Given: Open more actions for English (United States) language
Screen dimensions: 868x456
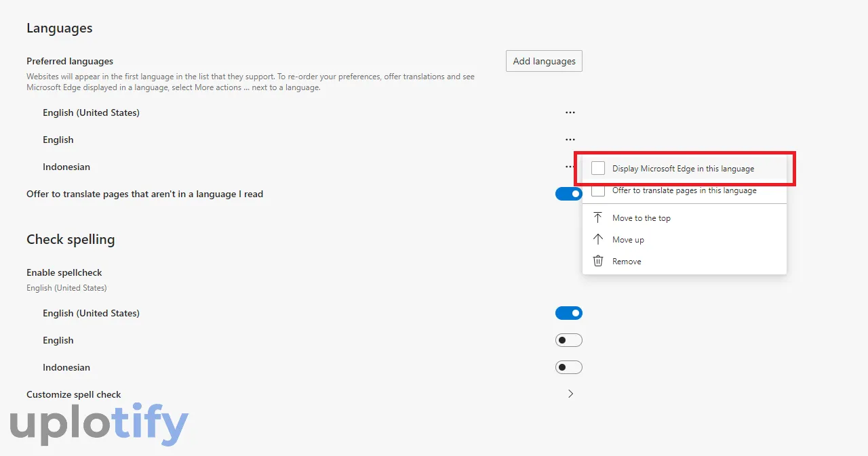Looking at the screenshot, I should pos(570,112).
